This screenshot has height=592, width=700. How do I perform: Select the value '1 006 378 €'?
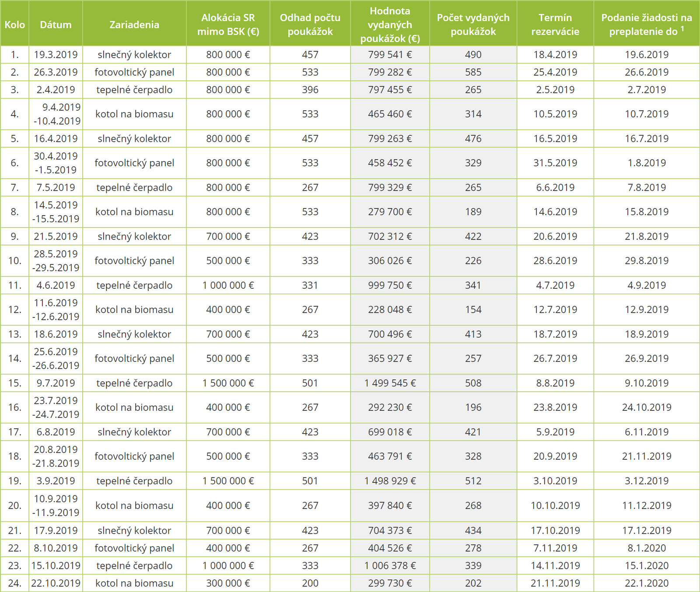coord(390,565)
